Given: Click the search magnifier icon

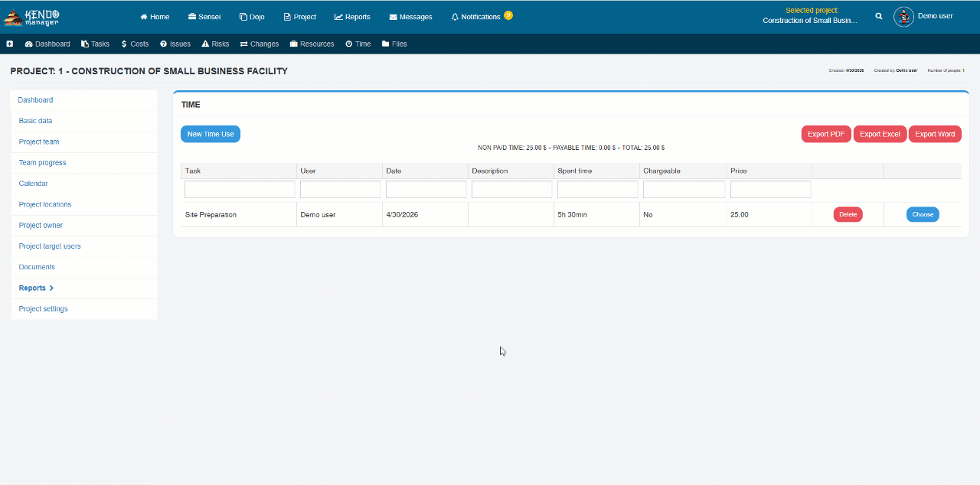Looking at the screenshot, I should click(x=879, y=16).
